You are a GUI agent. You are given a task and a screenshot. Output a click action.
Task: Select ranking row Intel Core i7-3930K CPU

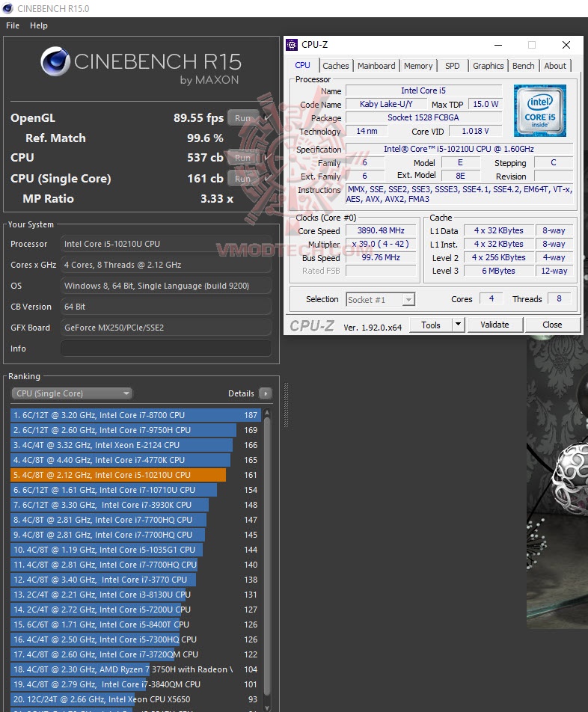(x=135, y=505)
